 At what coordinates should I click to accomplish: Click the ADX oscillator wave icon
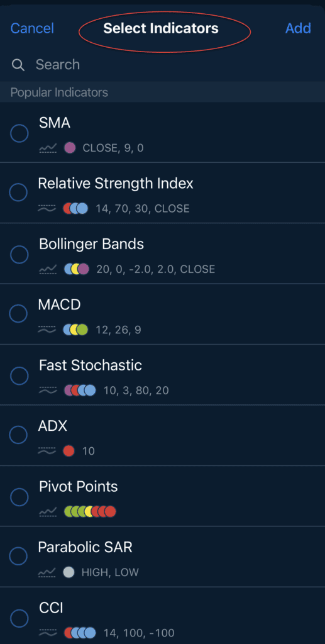pos(47,451)
